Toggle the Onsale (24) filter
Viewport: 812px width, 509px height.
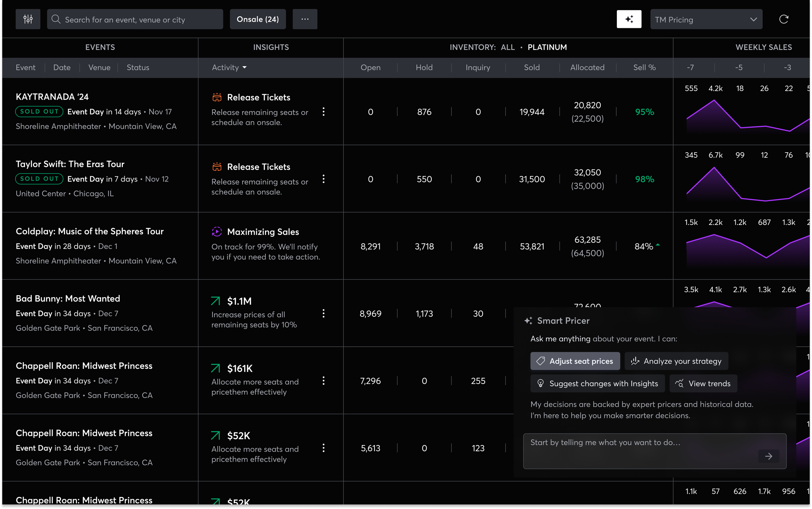point(258,19)
